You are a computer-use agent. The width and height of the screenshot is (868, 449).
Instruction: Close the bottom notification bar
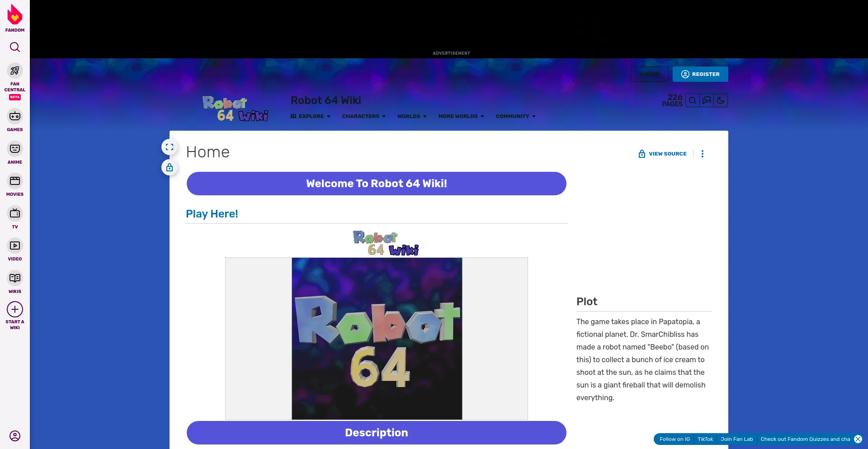[858, 439]
